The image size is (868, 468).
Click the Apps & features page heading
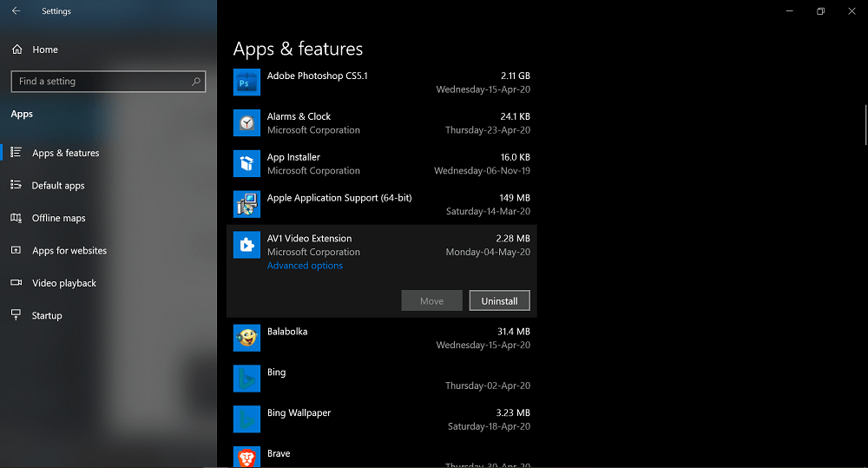tap(298, 49)
